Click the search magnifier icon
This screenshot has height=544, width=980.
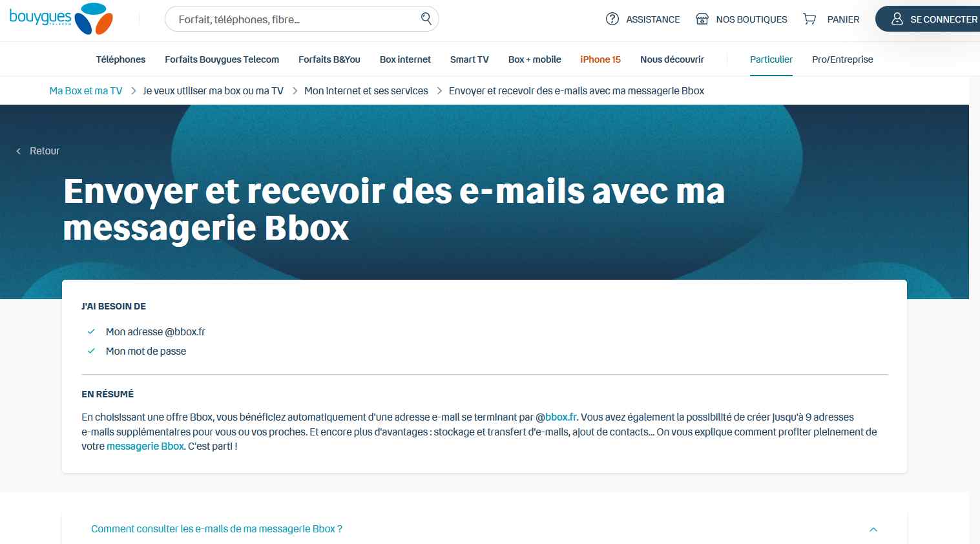pos(426,19)
